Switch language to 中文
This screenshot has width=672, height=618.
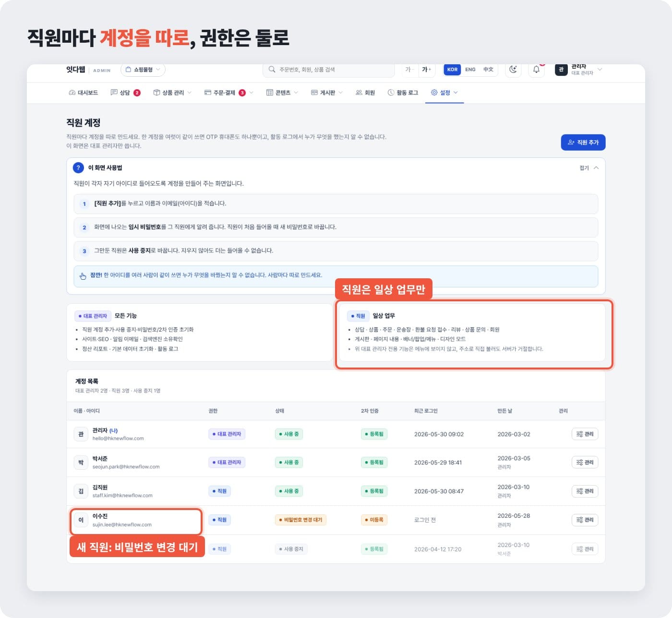click(x=488, y=70)
